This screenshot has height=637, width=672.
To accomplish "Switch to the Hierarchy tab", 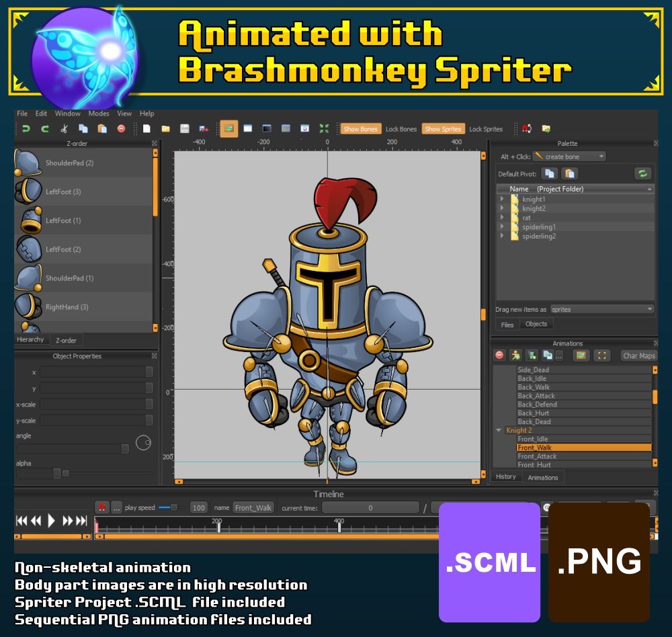I will 30,340.
